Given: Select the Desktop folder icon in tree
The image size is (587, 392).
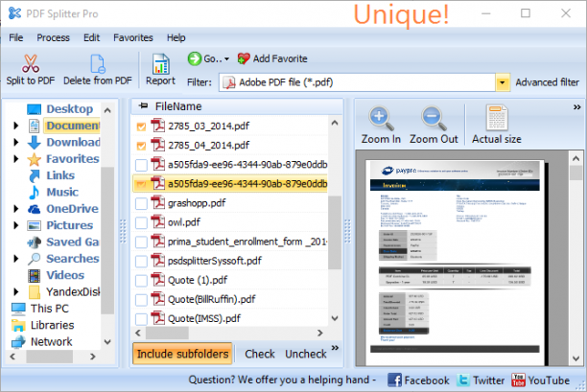Looking at the screenshot, I should [35, 109].
